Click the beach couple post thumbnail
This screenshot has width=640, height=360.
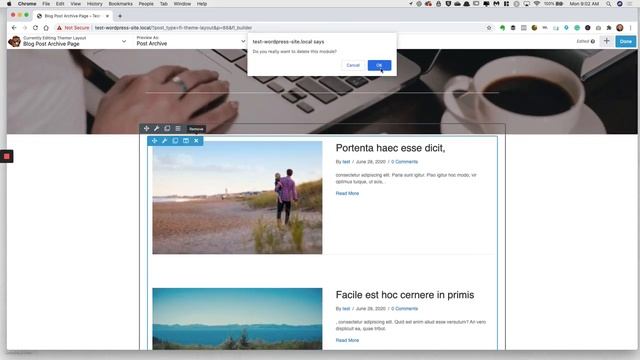[x=237, y=198]
